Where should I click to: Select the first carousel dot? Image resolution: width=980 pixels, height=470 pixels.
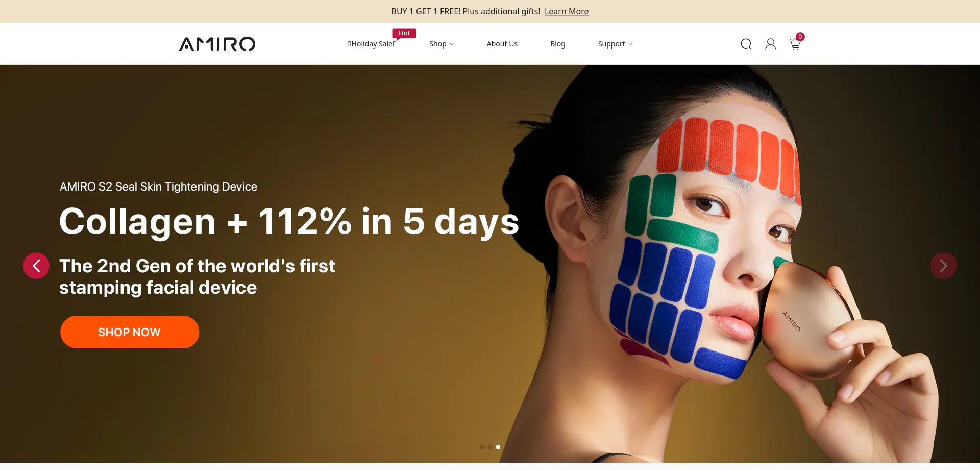click(x=482, y=447)
